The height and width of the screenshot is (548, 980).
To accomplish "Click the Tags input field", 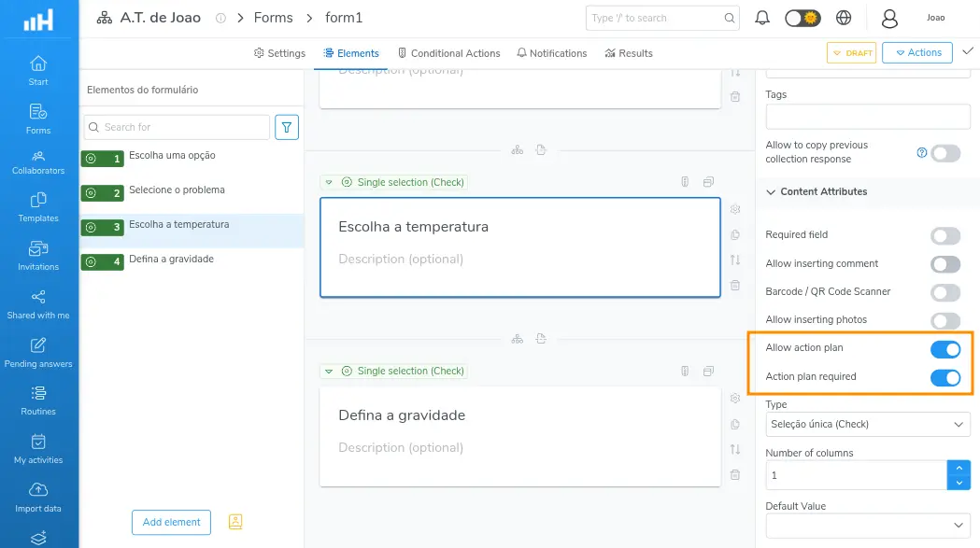I will 868,116.
